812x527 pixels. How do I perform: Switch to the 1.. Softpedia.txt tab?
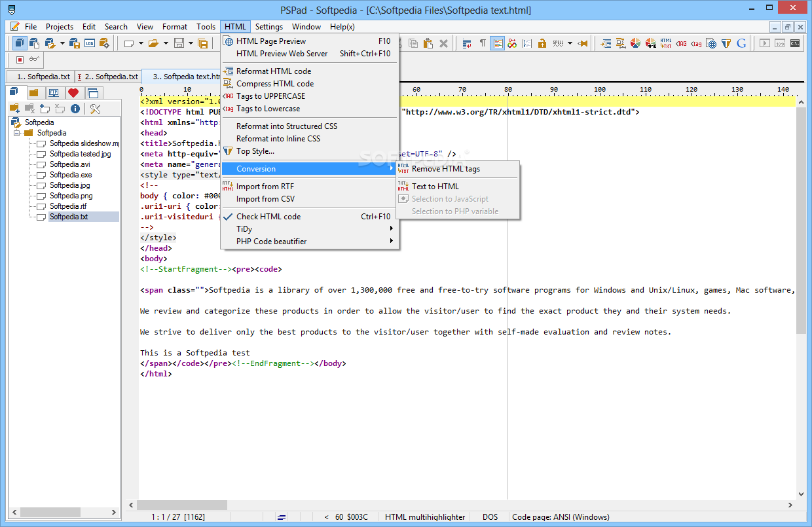coord(41,77)
